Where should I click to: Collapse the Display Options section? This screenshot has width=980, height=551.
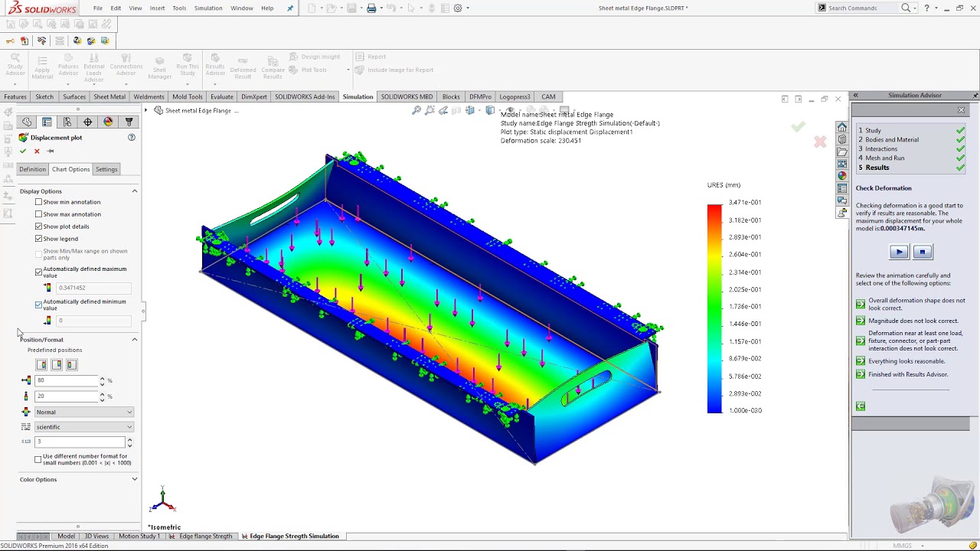(135, 191)
